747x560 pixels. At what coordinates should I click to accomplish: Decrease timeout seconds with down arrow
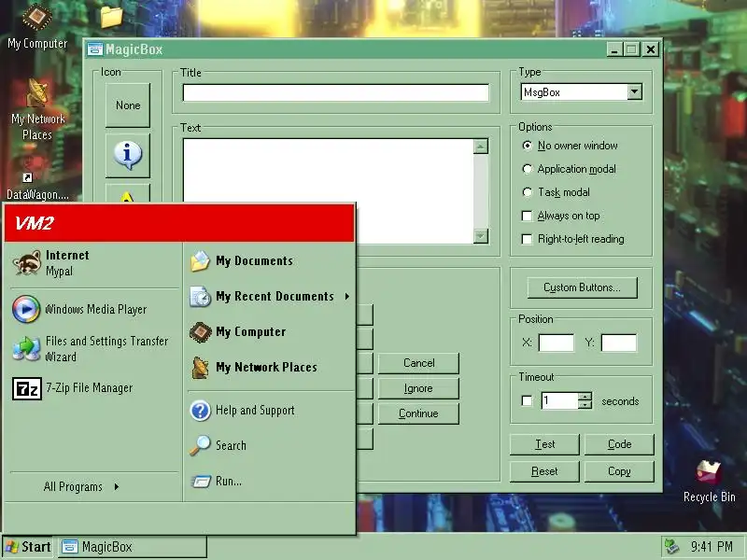pyautogui.click(x=585, y=405)
